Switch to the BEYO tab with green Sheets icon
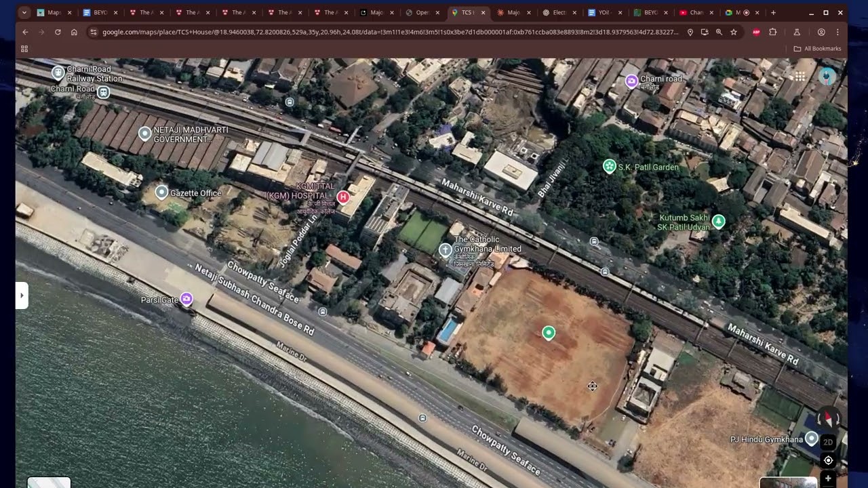The image size is (868, 488). click(651, 12)
